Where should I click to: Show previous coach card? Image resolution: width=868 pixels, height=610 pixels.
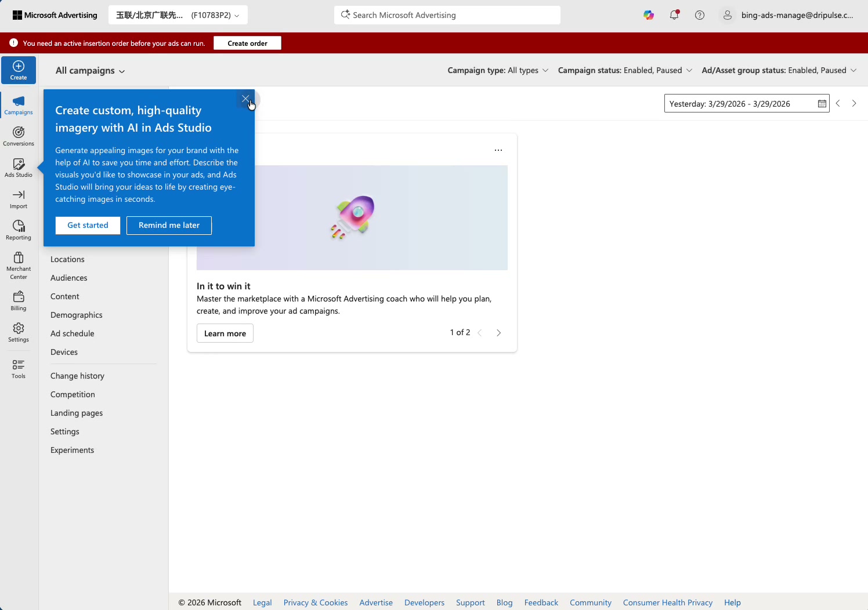tap(480, 333)
